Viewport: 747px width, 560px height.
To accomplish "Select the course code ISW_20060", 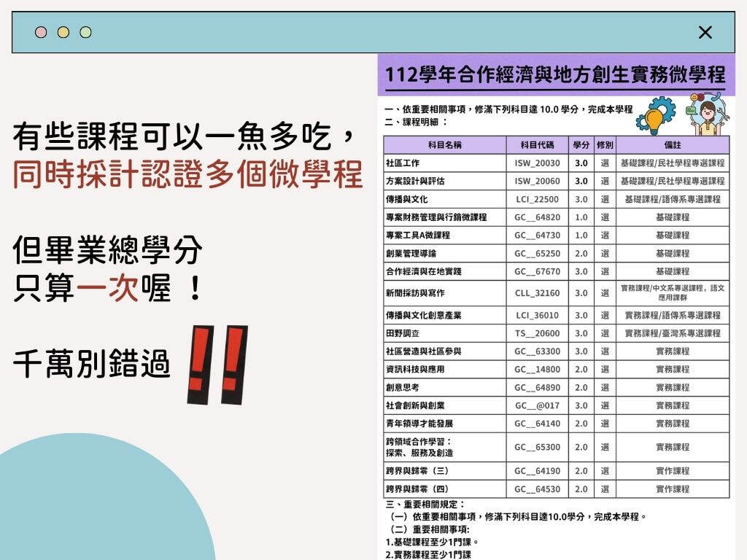I will [x=537, y=182].
